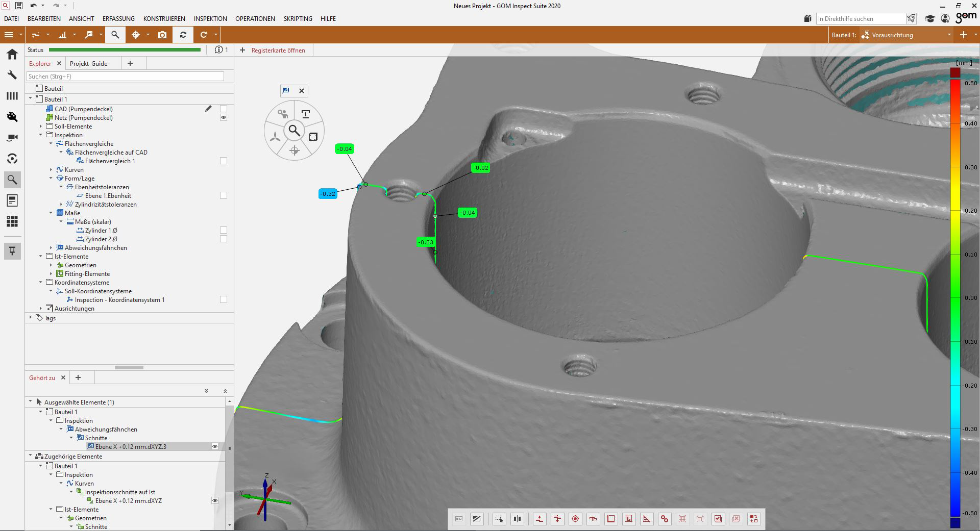
Task: Toggle checkbox for Ebene 1.Ebenheit
Action: tap(224, 195)
